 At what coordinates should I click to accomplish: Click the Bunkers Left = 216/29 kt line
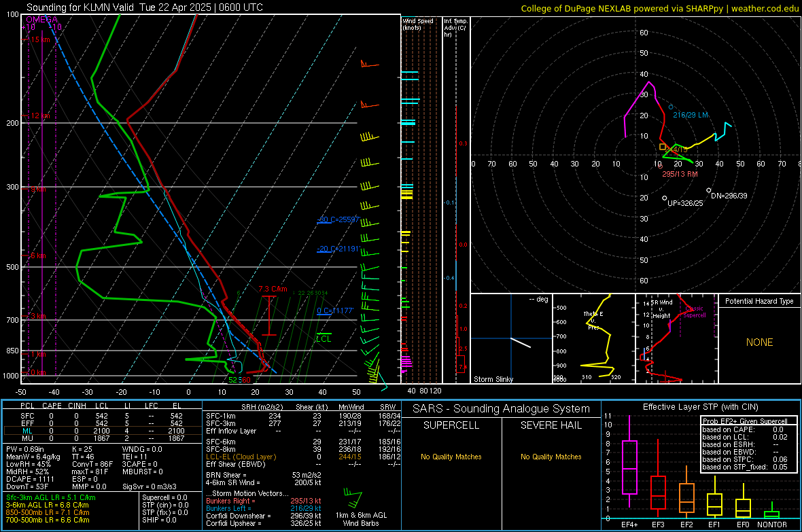[x=264, y=508]
